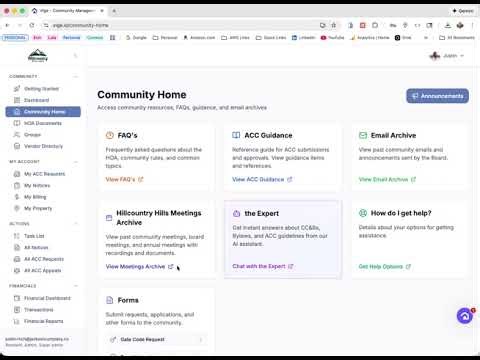Click the icon beside the Expert card title

tap(236, 214)
